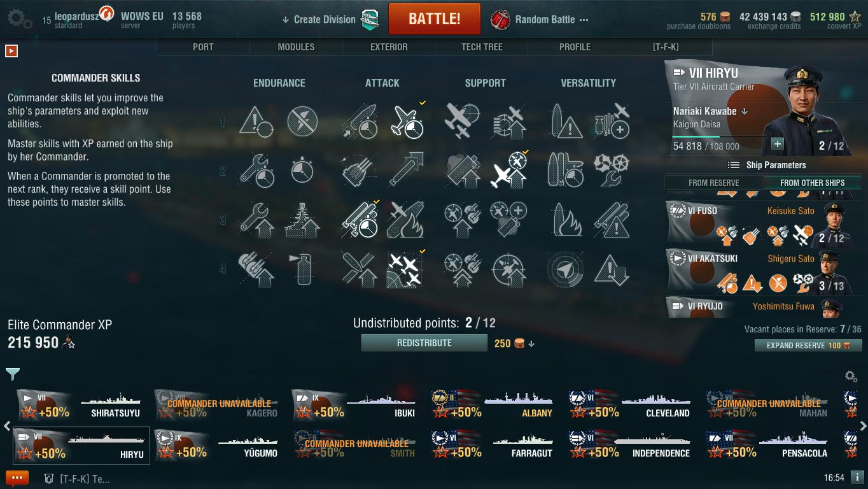This screenshot has height=489, width=868.
Task: Click the EXPAND RESERVE button
Action: (x=808, y=345)
